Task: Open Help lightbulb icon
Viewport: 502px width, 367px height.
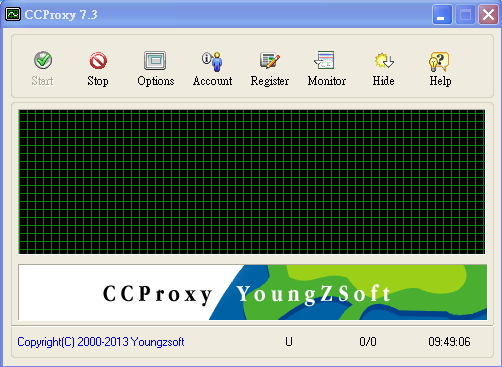Action: pos(439,62)
